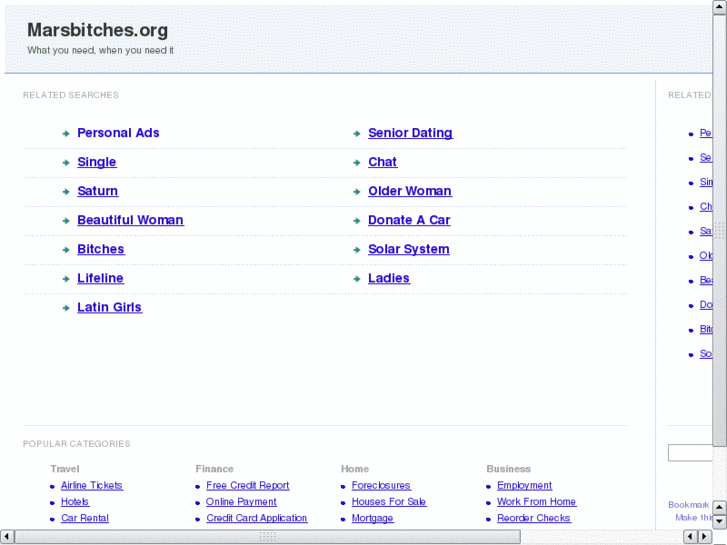
Task: Click the arrow icon beside Bitches
Action: tap(66, 250)
